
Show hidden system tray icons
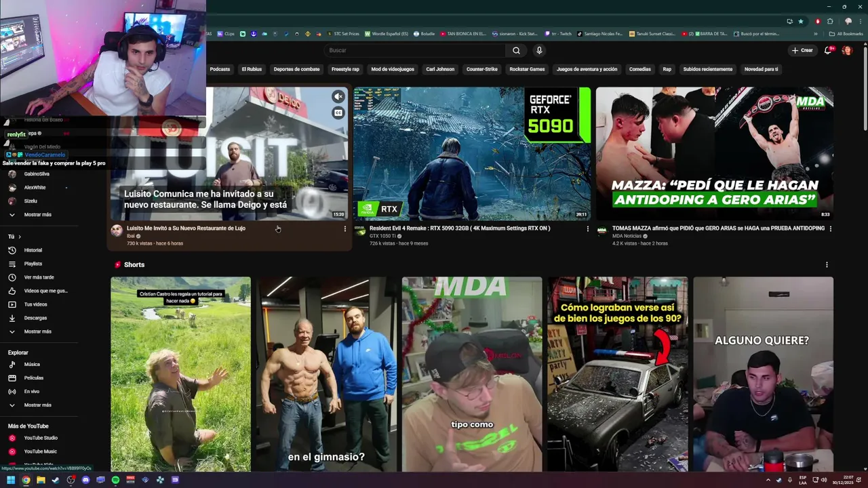768,480
